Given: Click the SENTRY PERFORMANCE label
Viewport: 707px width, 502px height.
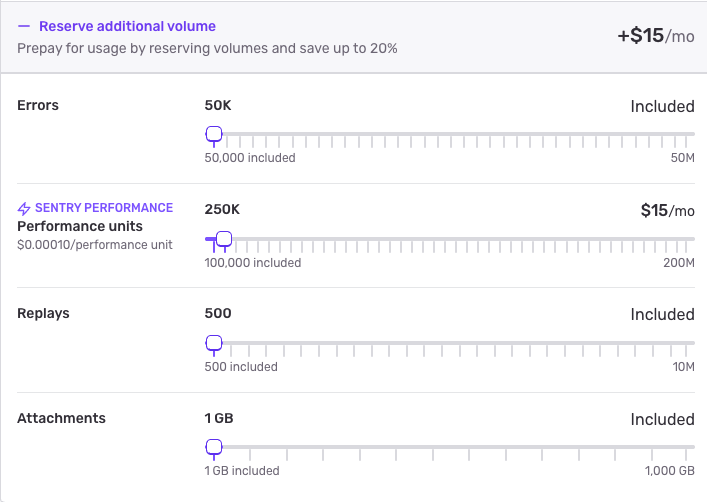Looking at the screenshot, I should (104, 207).
